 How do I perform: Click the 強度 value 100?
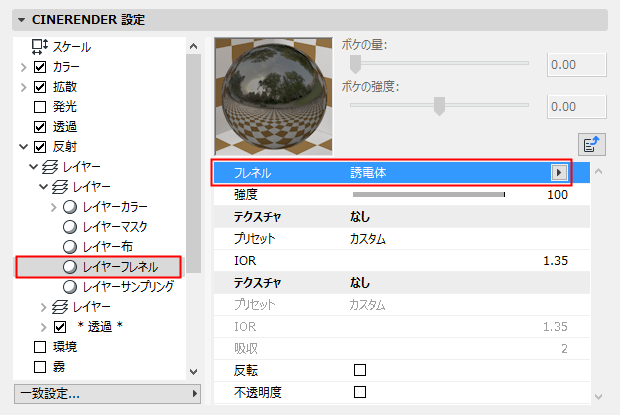557,195
